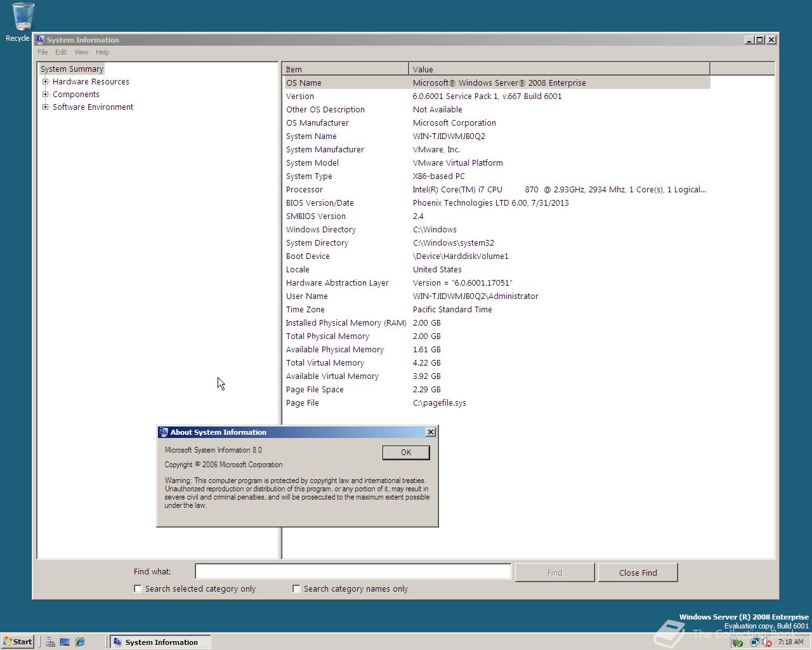812x650 pixels.
Task: Click the Page File Space item
Action: pyautogui.click(x=315, y=389)
